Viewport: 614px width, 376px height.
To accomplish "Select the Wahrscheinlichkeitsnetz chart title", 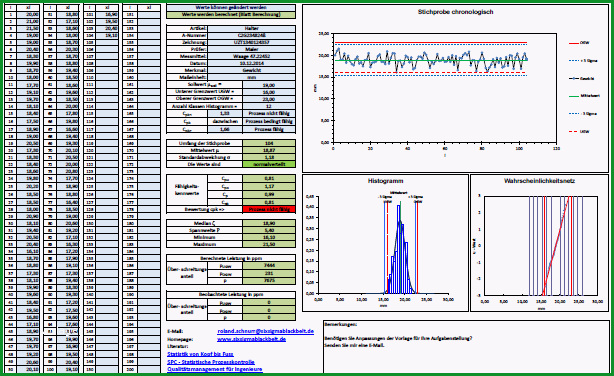I will 539,181.
